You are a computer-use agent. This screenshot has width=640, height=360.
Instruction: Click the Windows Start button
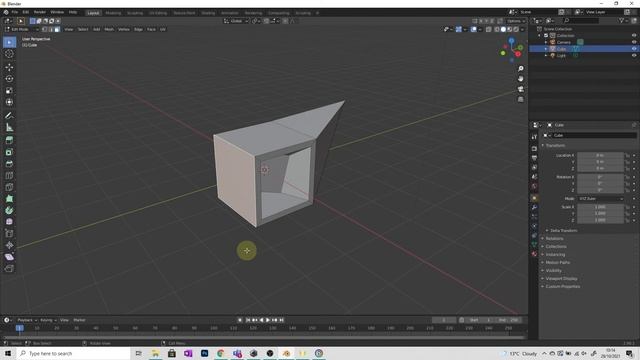point(8,353)
